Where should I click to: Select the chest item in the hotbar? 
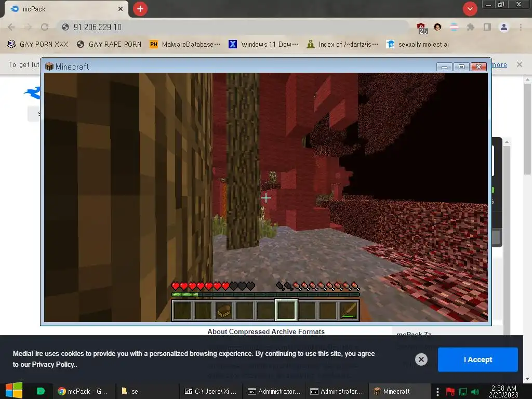pos(224,310)
